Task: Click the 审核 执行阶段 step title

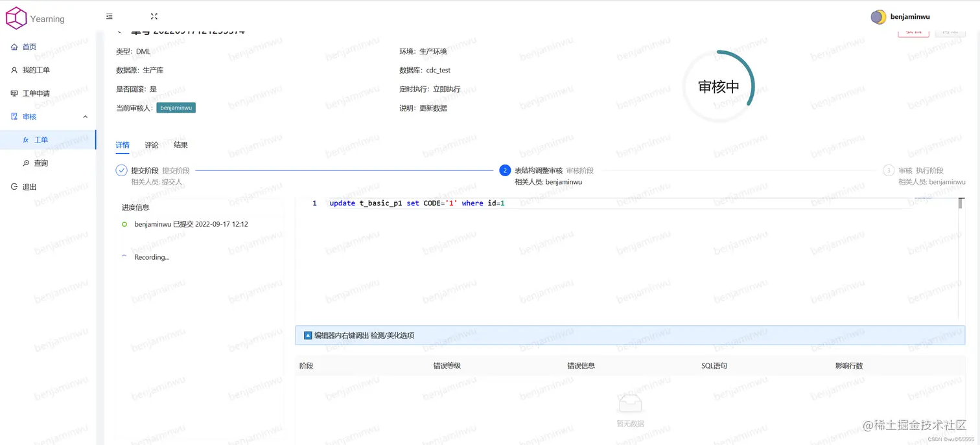Action: pyautogui.click(x=921, y=170)
